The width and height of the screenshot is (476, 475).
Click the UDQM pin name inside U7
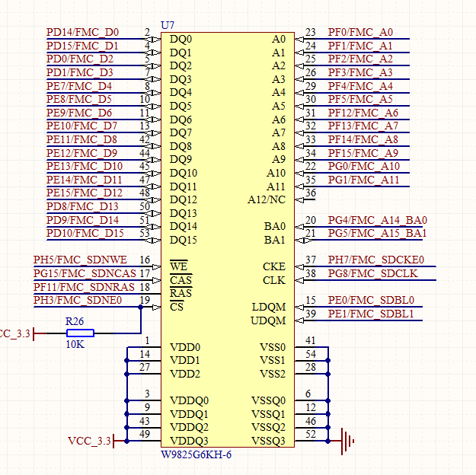point(268,320)
